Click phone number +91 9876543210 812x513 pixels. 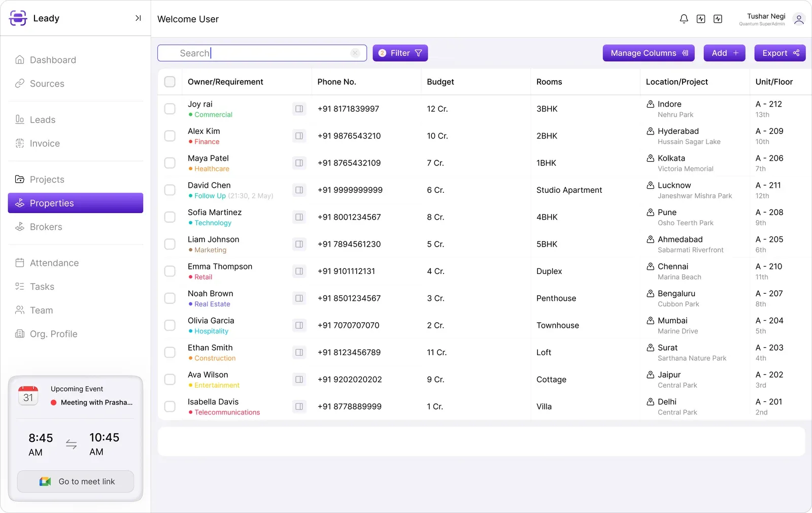(349, 136)
